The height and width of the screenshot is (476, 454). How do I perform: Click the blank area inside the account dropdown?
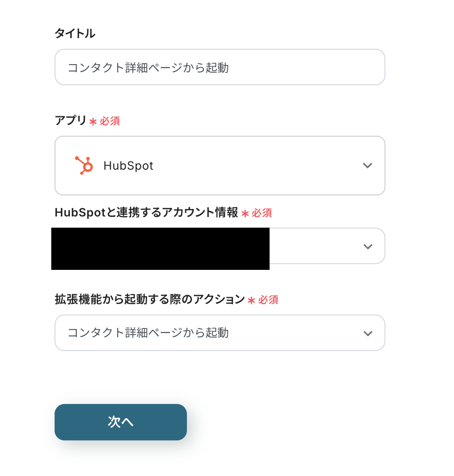[314, 247]
